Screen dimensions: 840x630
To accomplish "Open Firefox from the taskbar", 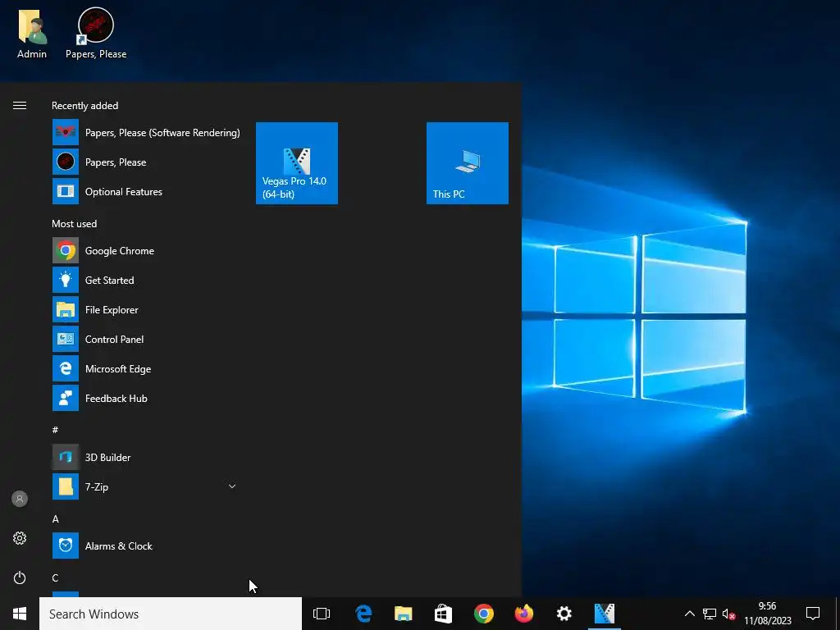I will point(524,614).
